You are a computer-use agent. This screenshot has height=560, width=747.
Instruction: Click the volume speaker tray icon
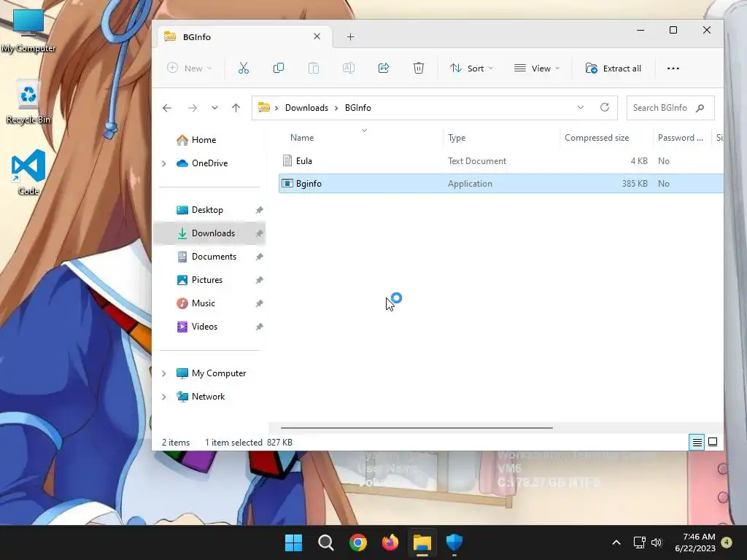click(657, 542)
